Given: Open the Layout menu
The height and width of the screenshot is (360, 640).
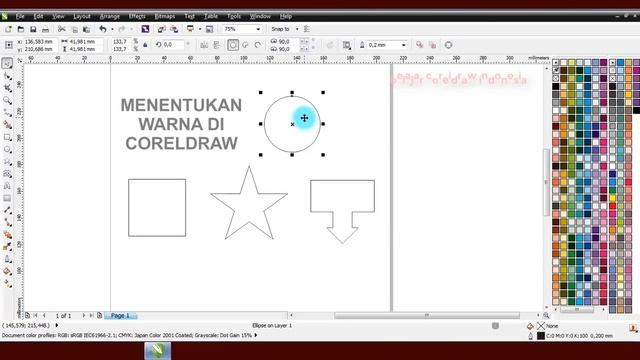Looking at the screenshot, I should click(82, 16).
